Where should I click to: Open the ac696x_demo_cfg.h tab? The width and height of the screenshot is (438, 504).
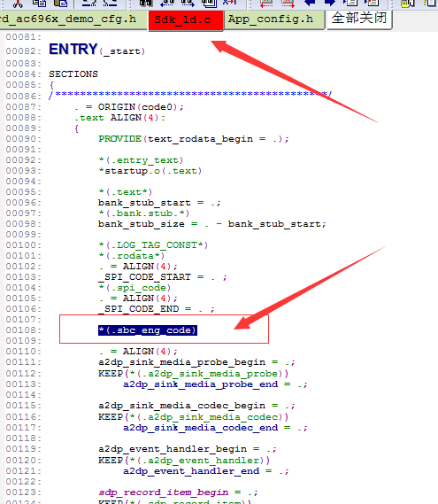pyautogui.click(x=73, y=19)
